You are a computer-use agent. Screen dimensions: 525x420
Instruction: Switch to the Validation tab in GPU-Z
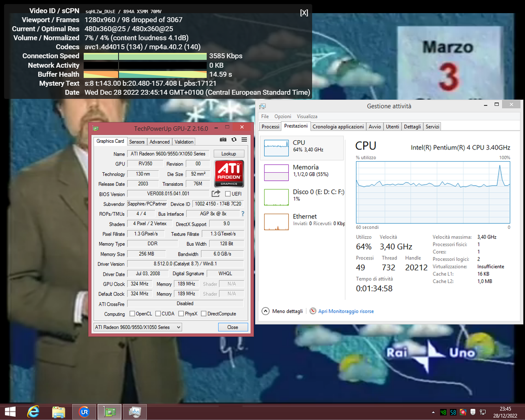184,142
